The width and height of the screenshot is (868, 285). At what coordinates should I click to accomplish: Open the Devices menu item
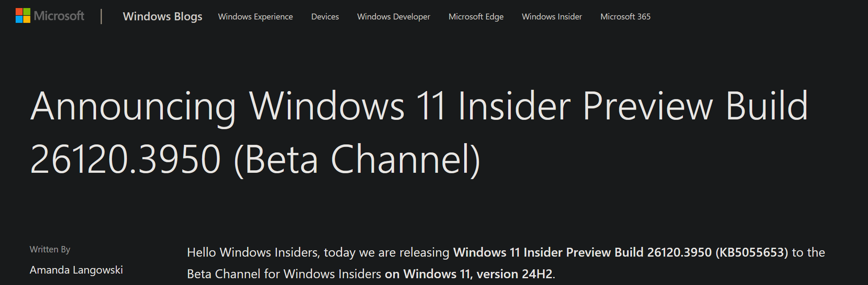(325, 17)
